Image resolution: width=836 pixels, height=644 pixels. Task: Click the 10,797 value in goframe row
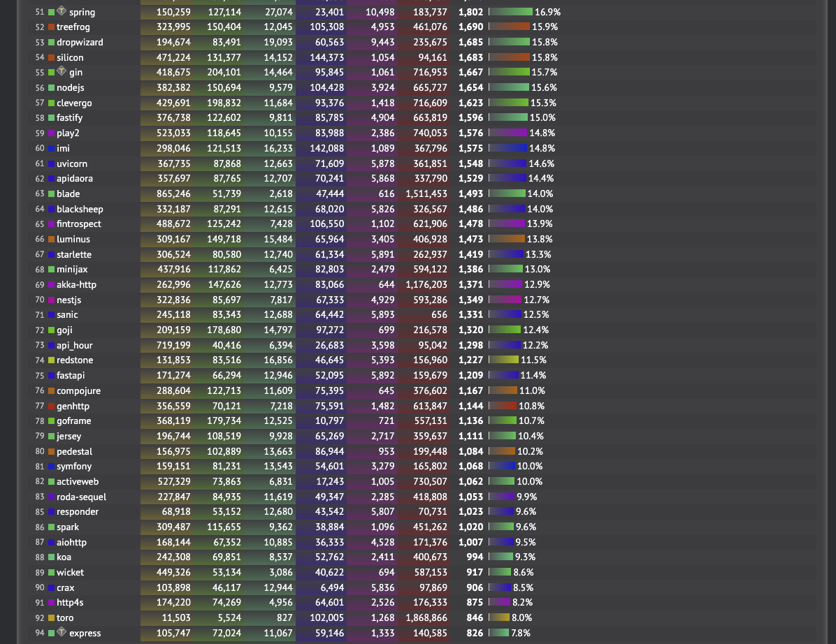329,420
